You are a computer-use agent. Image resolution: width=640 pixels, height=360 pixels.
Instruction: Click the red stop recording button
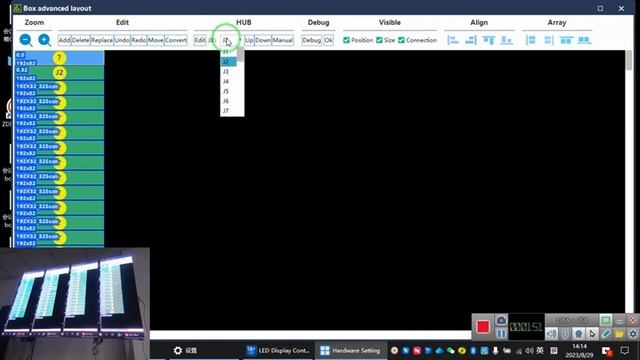pyautogui.click(x=483, y=327)
